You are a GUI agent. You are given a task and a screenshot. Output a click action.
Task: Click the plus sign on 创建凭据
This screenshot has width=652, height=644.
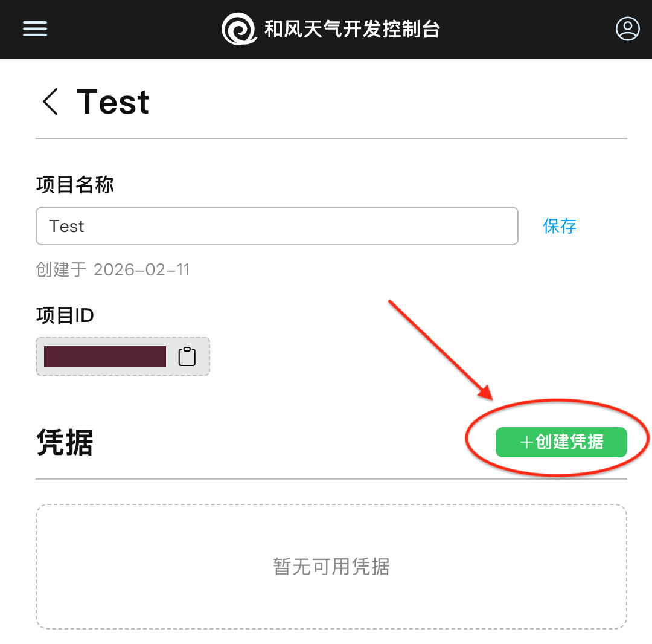coord(526,442)
